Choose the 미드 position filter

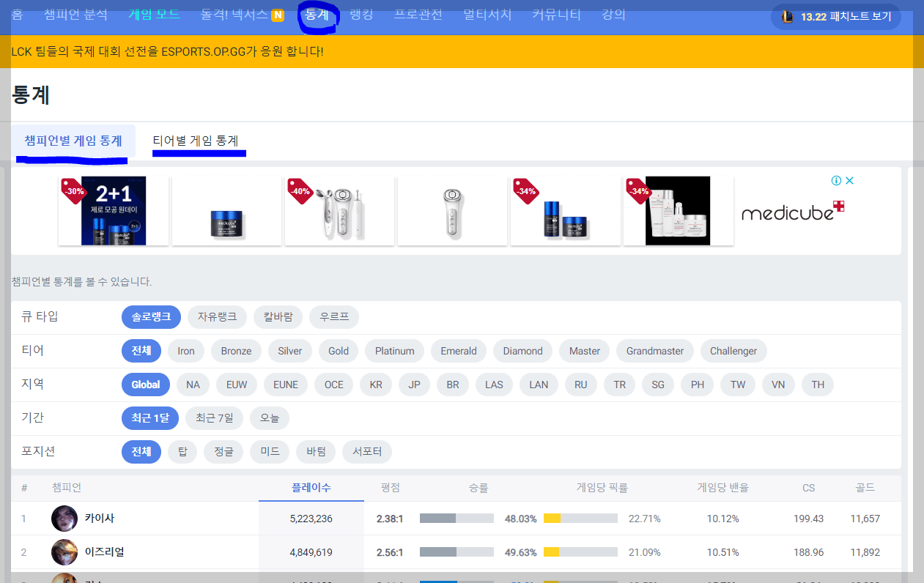click(269, 452)
